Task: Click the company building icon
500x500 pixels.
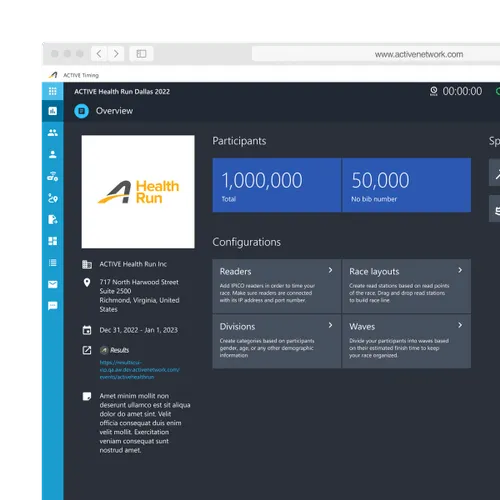Action: pyautogui.click(x=87, y=264)
